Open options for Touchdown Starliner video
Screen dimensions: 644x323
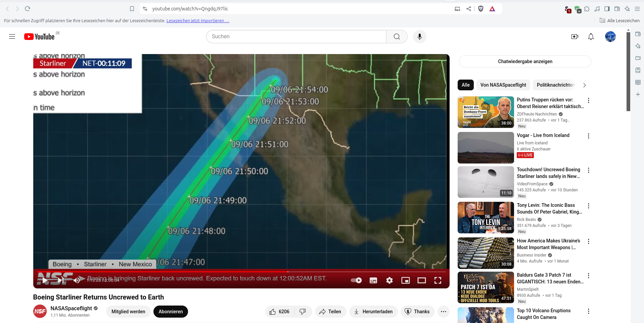(588, 170)
